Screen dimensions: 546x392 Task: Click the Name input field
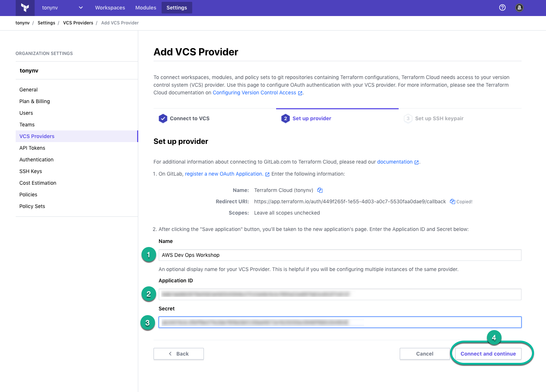[x=340, y=255]
